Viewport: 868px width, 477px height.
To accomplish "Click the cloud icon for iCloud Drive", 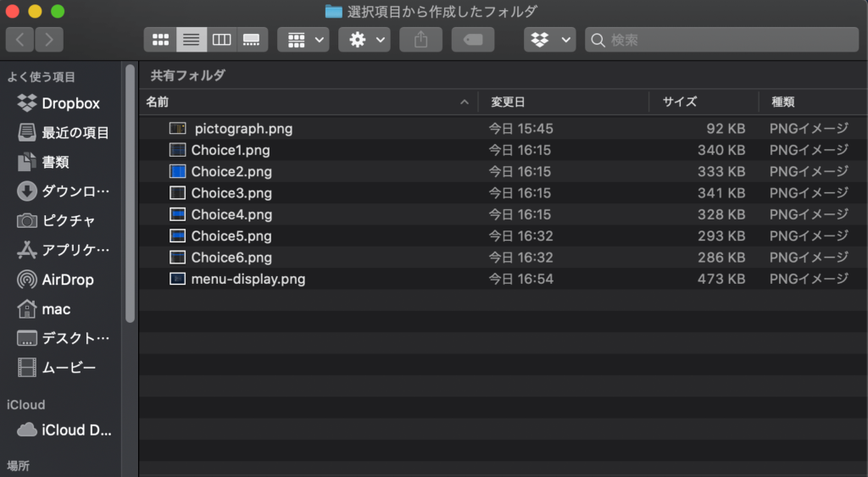I will (x=26, y=430).
